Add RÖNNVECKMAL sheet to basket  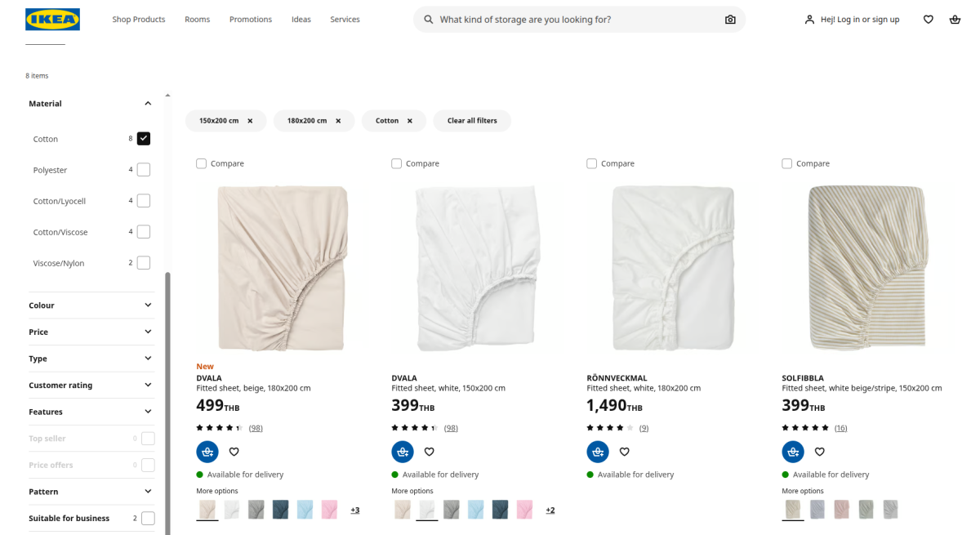(x=598, y=452)
